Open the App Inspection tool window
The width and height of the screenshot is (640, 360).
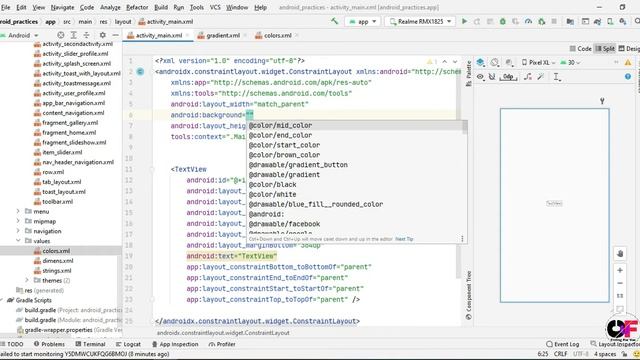pos(175,344)
